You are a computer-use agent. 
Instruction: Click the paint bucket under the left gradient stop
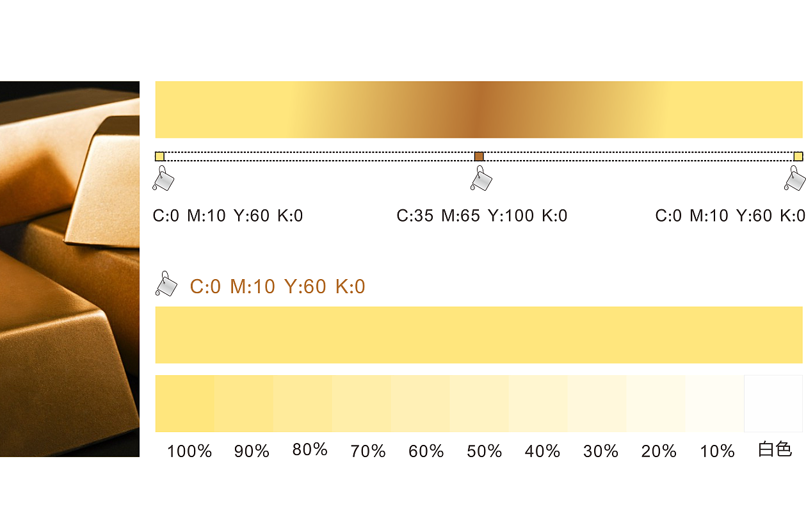point(164,179)
